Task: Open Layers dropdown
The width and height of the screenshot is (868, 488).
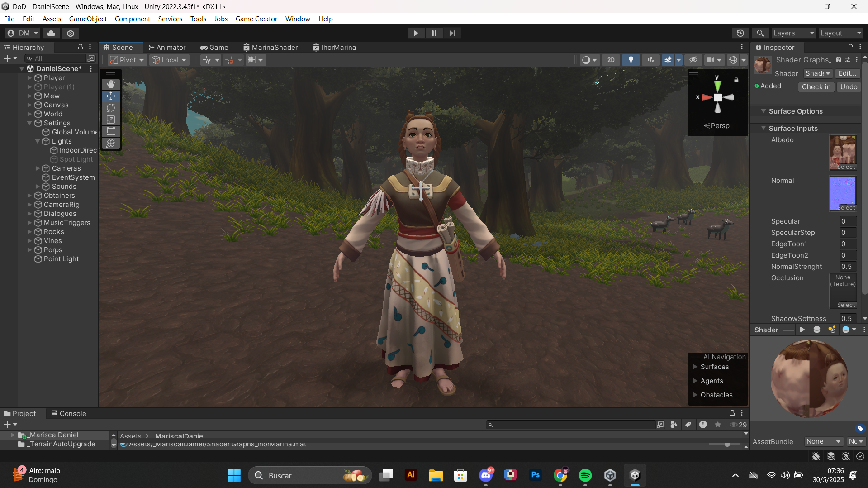Action: (793, 33)
